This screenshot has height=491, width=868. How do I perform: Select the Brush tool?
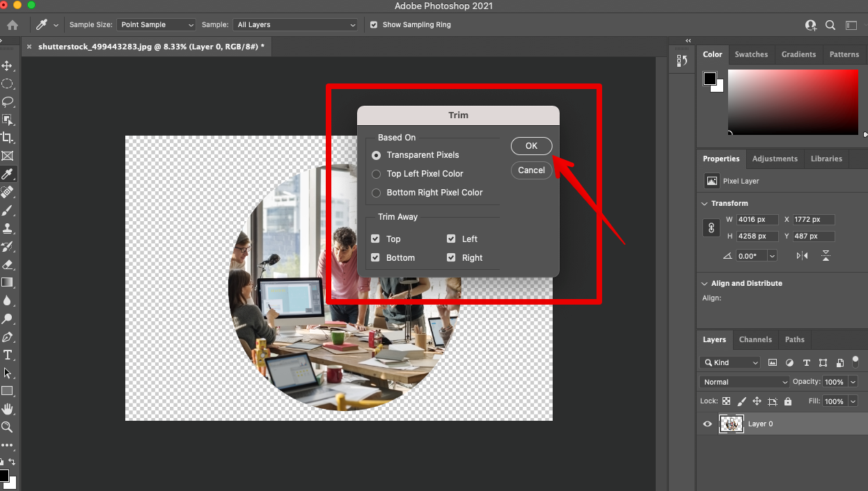(7, 210)
